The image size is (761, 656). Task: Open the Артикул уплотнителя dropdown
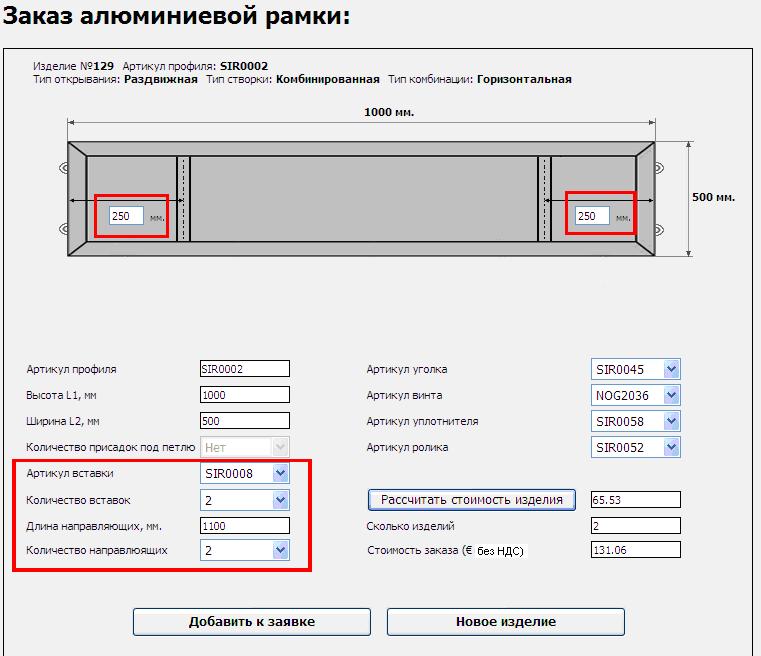[636, 421]
